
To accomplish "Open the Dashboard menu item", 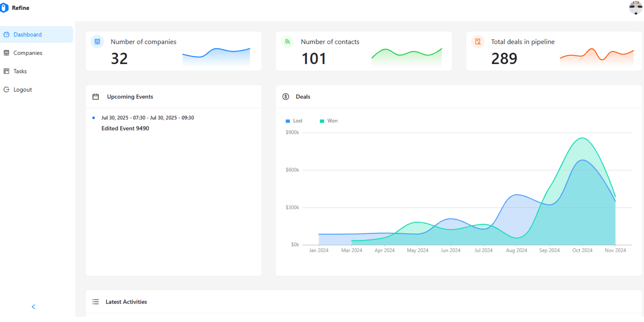I will point(36,35).
